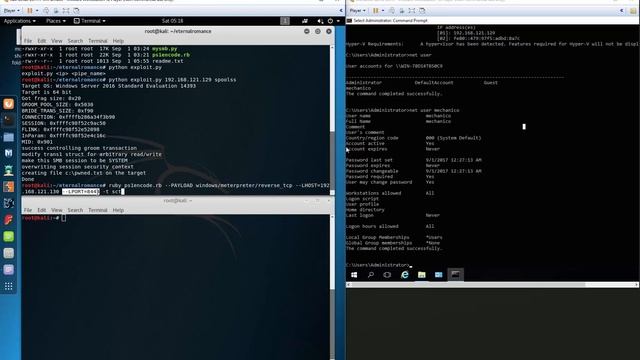Launch Burp Suite orange icon in Kali dock
This screenshot has height=360, width=640.
[x=9, y=187]
